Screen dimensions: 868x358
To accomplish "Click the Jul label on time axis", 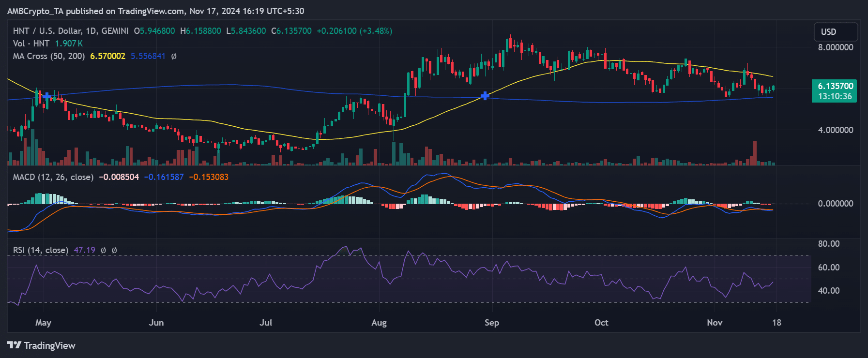I will point(266,323).
